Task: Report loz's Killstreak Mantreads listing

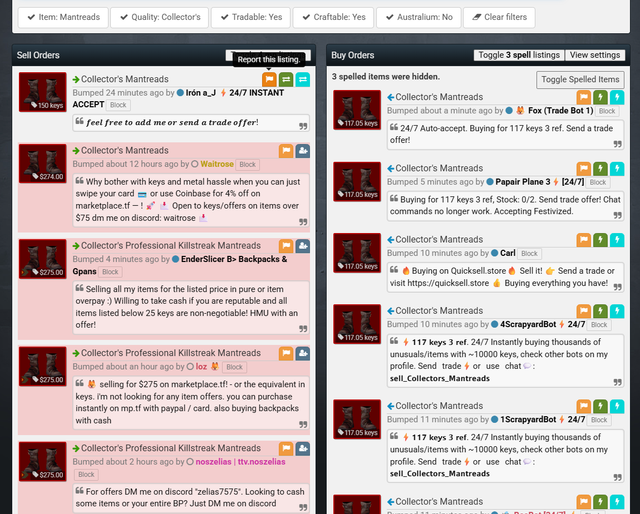Action: coord(286,353)
